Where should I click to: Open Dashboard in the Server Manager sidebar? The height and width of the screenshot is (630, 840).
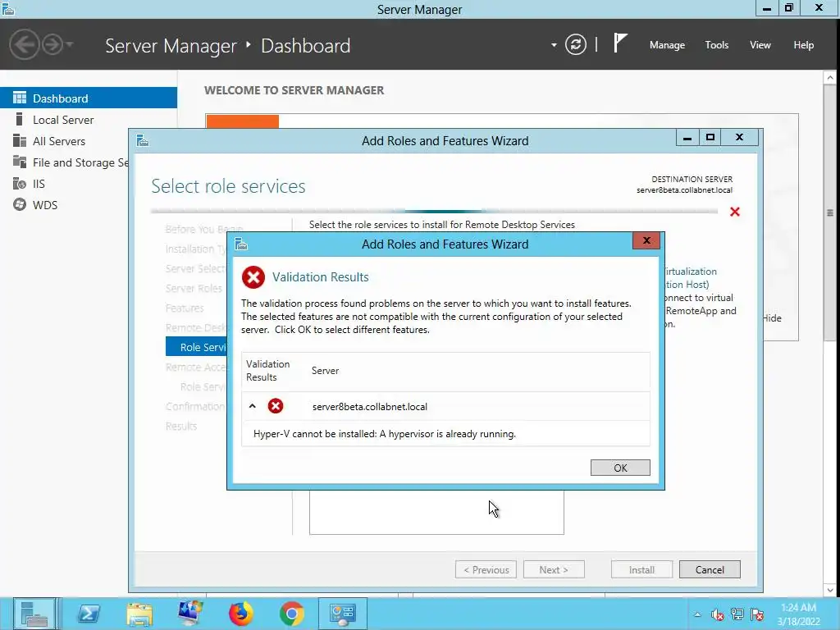tap(89, 98)
